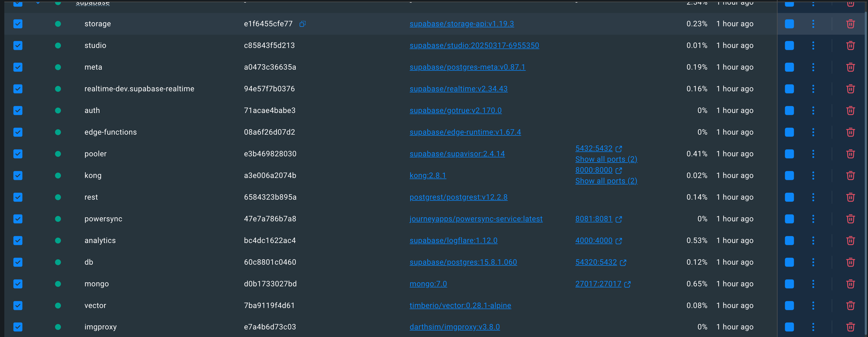This screenshot has width=868, height=337.
Task: Delete the storage container
Action: pyautogui.click(x=850, y=24)
